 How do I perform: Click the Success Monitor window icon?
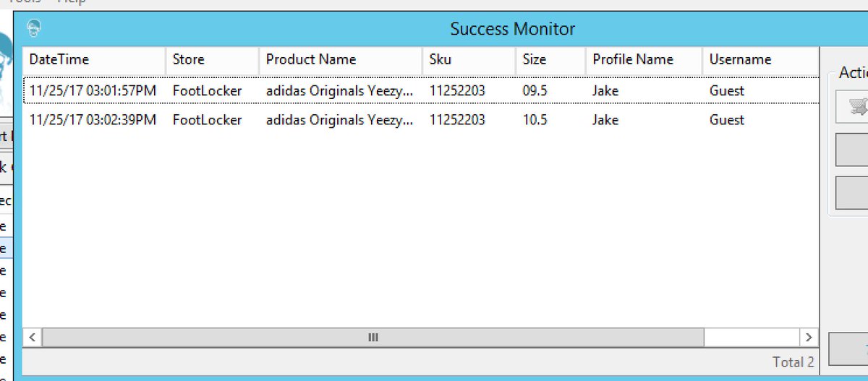point(33,29)
